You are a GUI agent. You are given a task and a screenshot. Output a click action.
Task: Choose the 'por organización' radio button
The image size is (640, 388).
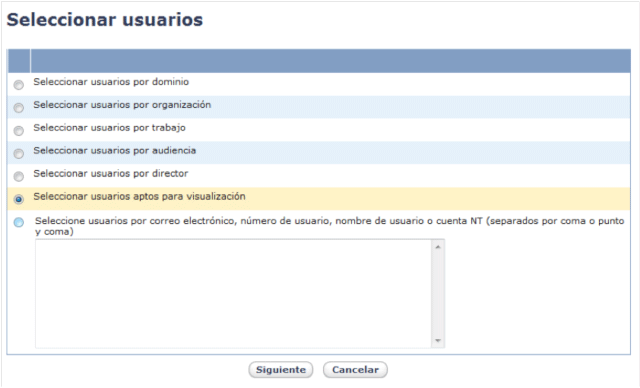[x=19, y=108]
